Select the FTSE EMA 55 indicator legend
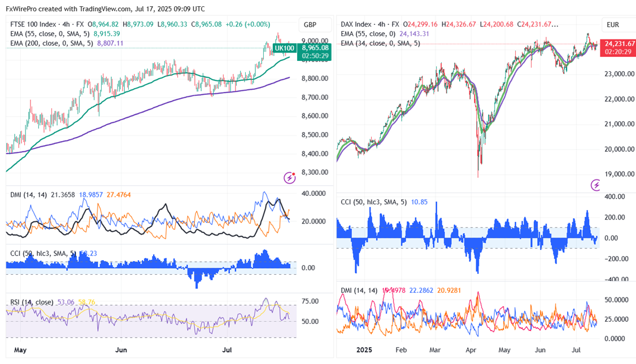The image size is (636, 364). coord(50,33)
